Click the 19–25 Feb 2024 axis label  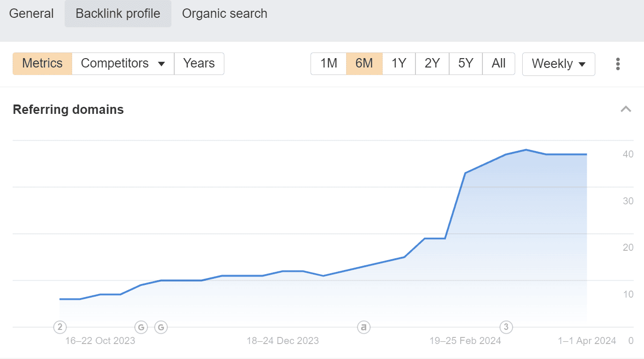tap(466, 341)
